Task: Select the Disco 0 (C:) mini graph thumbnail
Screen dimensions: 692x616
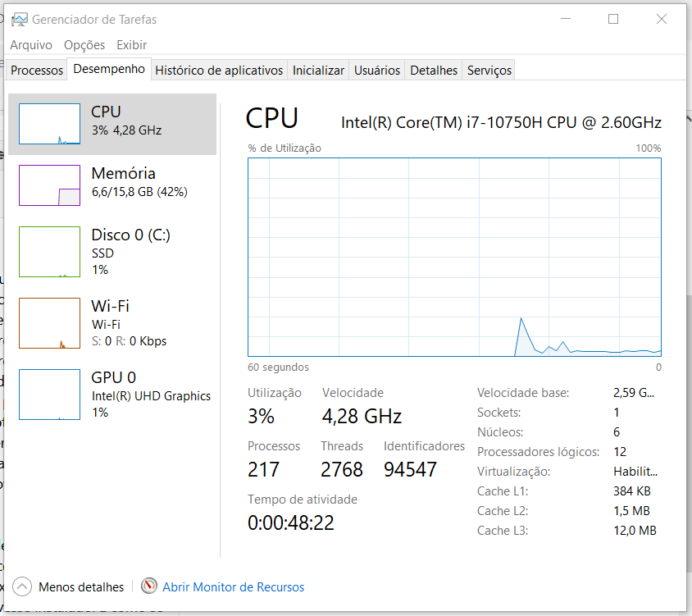Action: 49,252
